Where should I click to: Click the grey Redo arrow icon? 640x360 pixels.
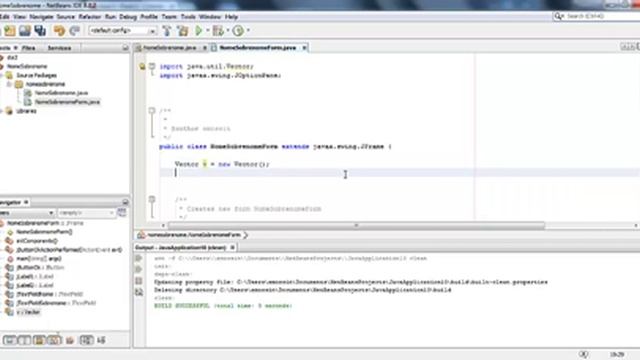tap(74, 31)
